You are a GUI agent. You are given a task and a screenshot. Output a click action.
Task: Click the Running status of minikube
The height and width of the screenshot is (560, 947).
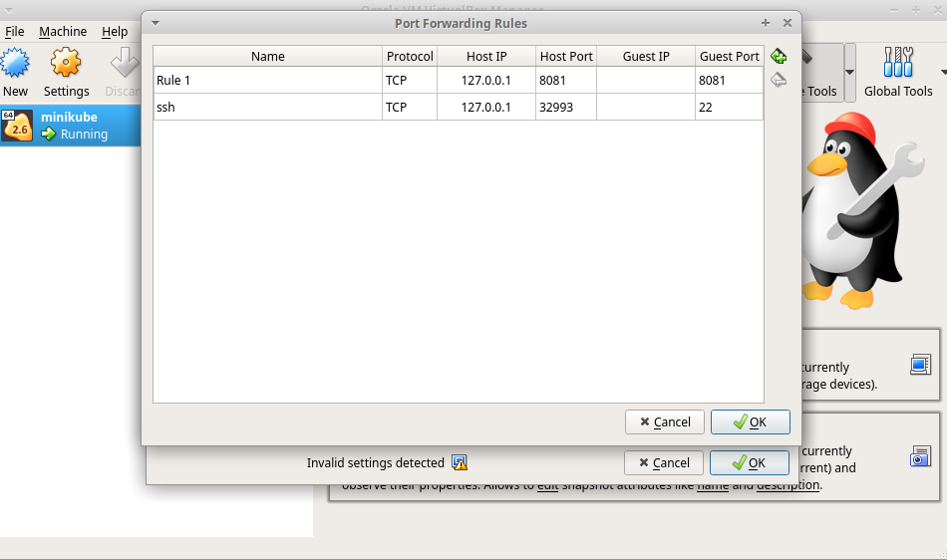tap(84, 134)
